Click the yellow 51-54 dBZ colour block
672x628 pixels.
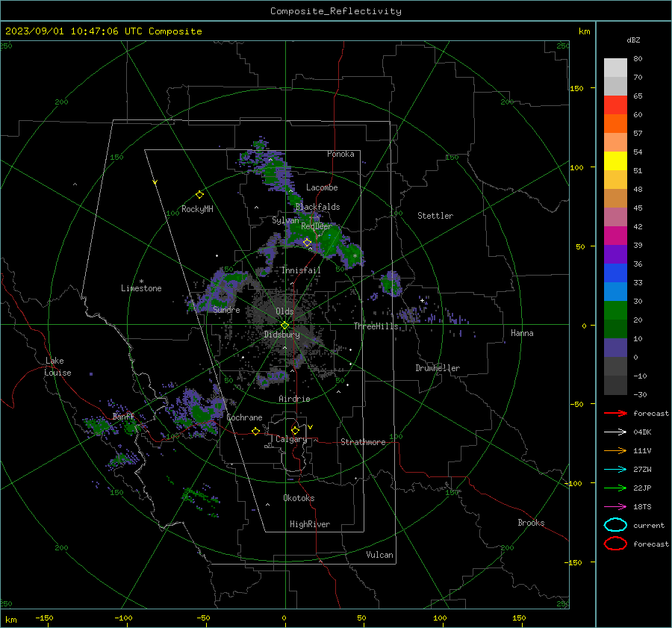[x=615, y=161]
